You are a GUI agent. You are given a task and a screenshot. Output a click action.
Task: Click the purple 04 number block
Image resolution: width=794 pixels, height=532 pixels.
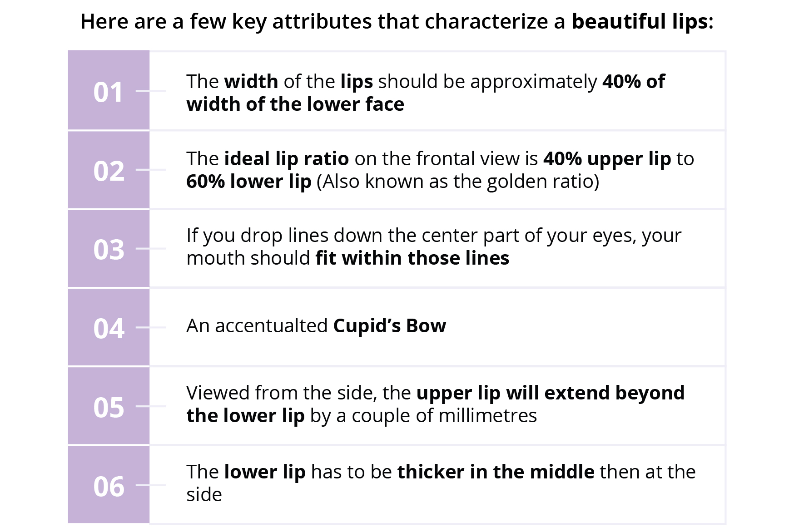coord(109,327)
